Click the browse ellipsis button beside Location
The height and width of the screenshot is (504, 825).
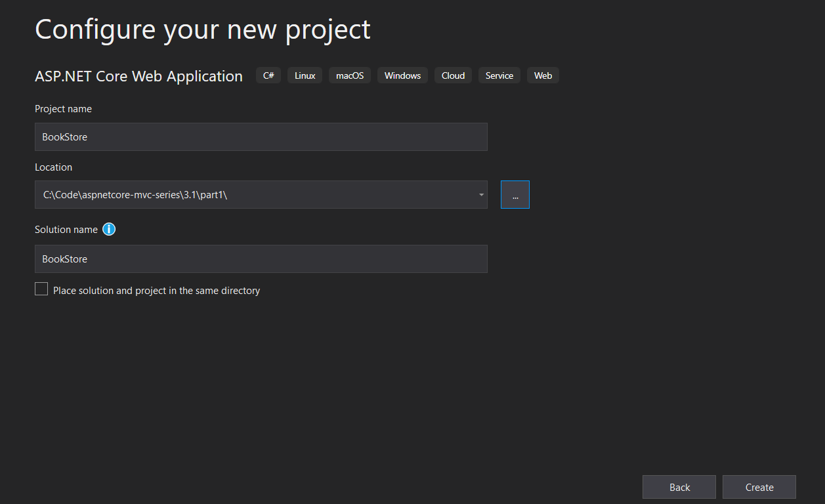(515, 195)
